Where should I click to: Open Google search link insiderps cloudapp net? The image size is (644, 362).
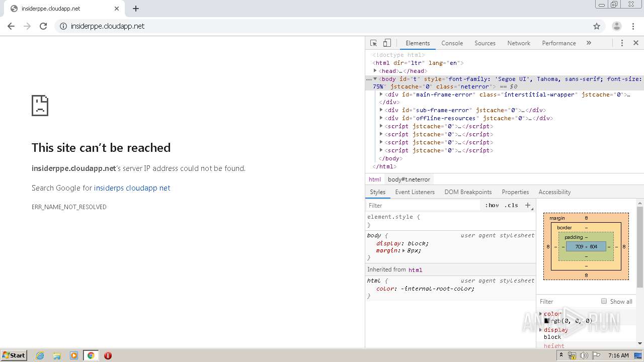[132, 188]
